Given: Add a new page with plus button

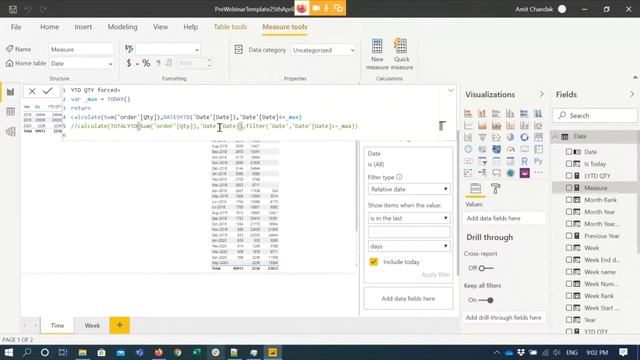Looking at the screenshot, I should coord(120,325).
